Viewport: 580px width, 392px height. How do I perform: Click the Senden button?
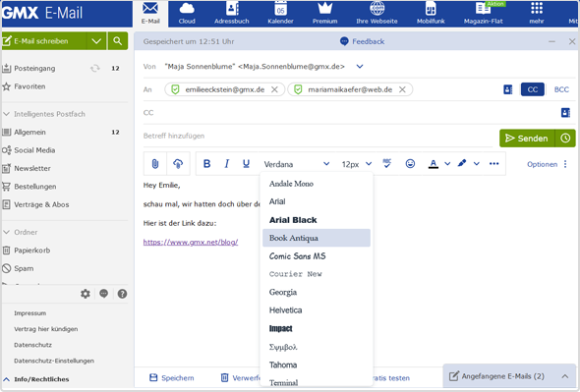pyautogui.click(x=527, y=139)
